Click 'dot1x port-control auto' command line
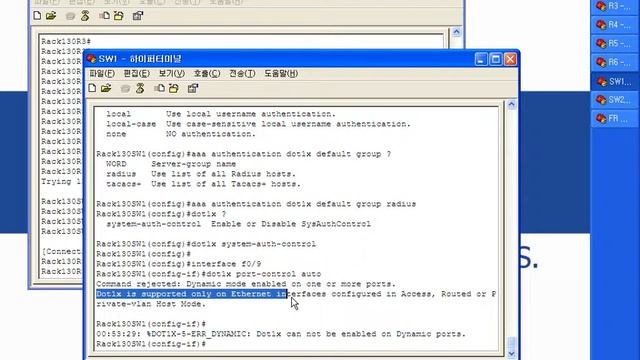Image resolution: width=640 pixels, height=360 pixels. (x=209, y=274)
